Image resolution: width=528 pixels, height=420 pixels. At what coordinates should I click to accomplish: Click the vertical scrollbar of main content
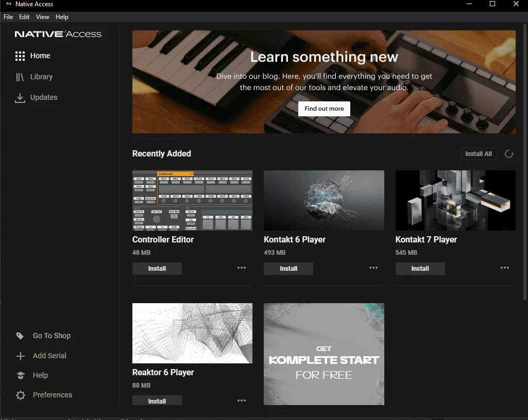click(x=524, y=162)
